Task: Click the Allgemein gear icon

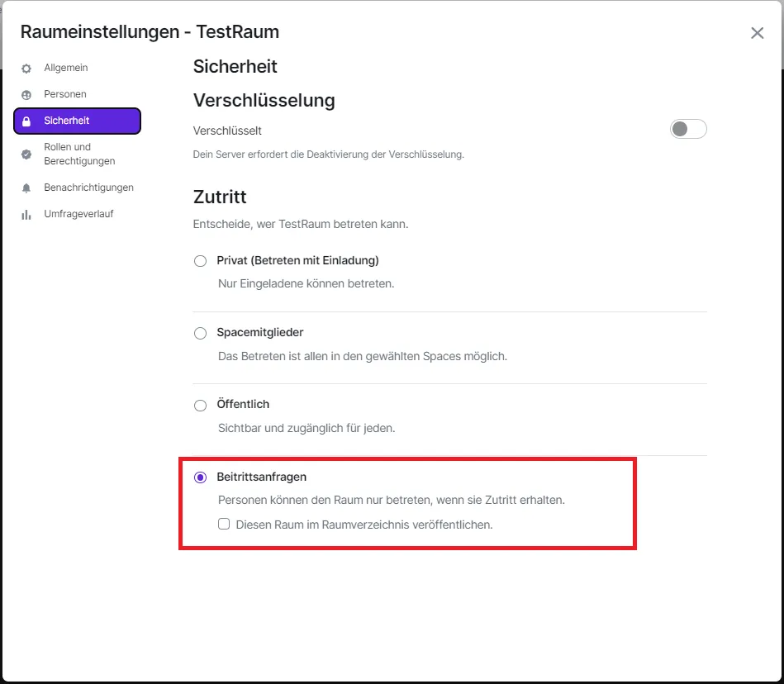Action: point(26,69)
